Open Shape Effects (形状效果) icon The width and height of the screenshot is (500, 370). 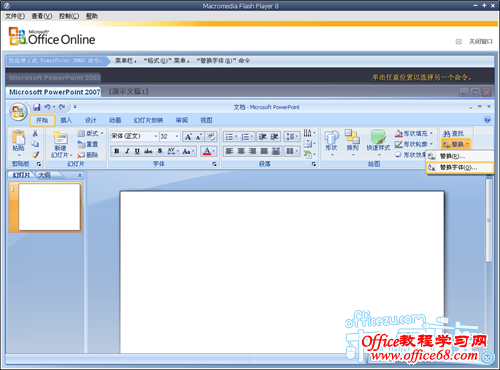point(398,155)
